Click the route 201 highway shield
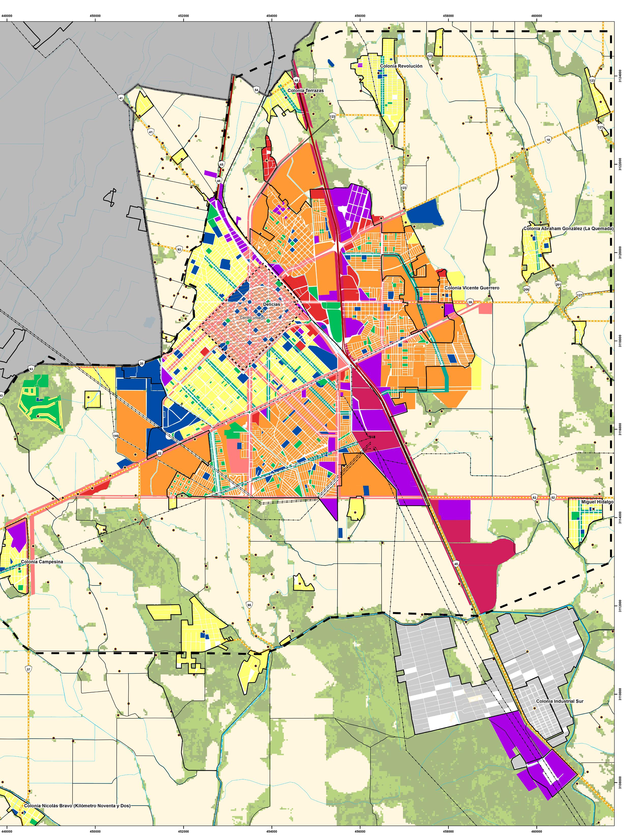 [558, 284]
